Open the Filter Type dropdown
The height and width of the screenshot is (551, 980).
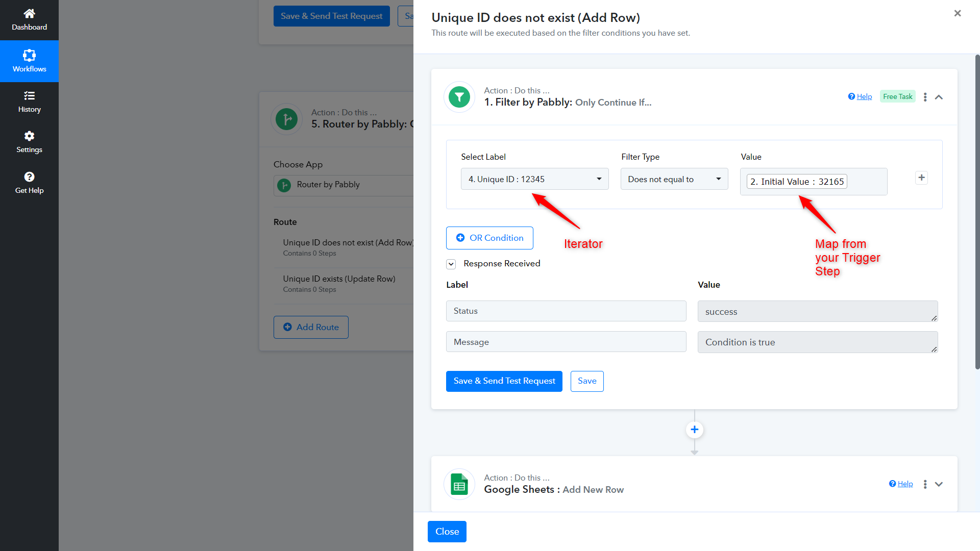pyautogui.click(x=674, y=179)
